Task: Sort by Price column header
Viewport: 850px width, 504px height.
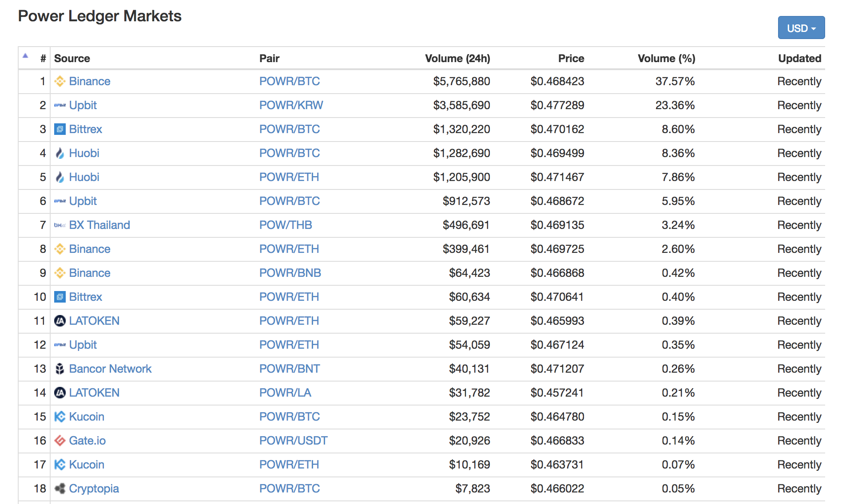Action: [571, 58]
